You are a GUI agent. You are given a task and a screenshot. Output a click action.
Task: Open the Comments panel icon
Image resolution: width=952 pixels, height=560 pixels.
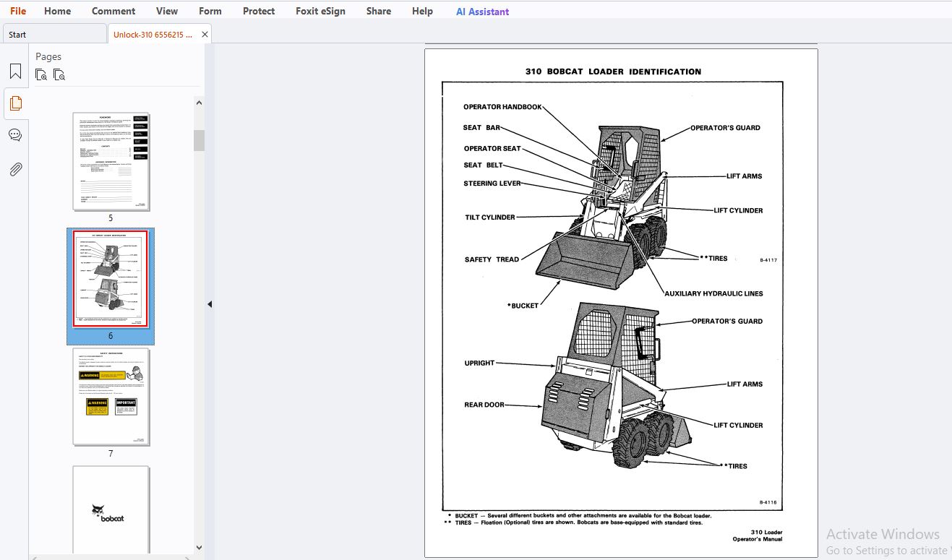[15, 135]
